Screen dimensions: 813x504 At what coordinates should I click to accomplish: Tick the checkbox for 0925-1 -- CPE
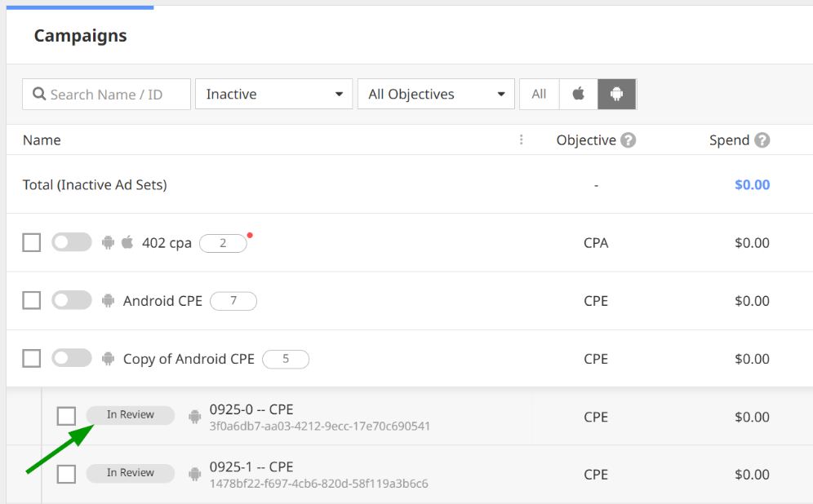pos(66,474)
